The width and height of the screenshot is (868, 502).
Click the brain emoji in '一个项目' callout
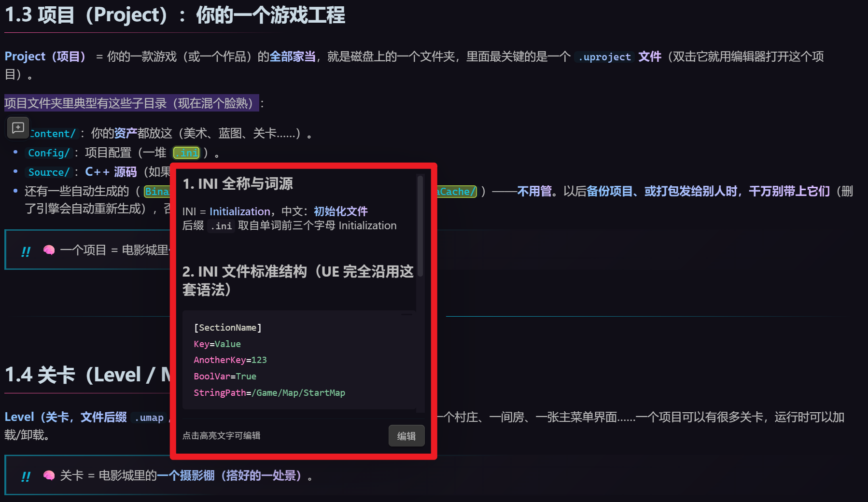49,250
